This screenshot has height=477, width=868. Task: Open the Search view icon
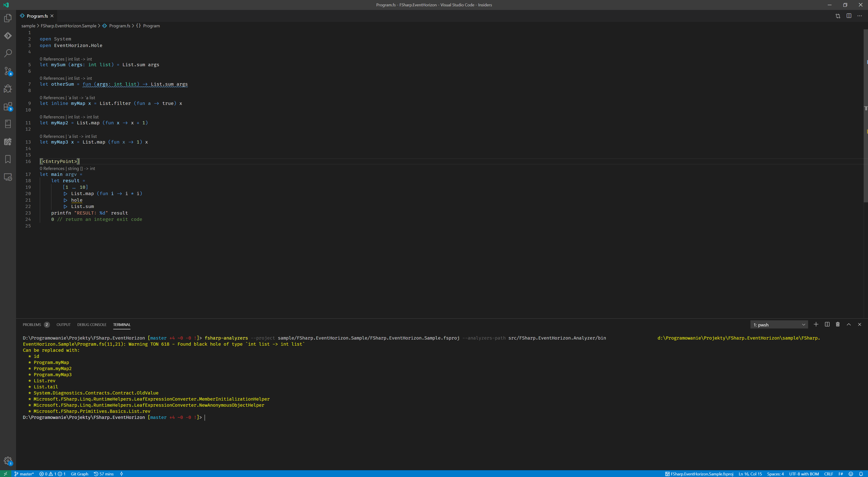tap(8, 53)
